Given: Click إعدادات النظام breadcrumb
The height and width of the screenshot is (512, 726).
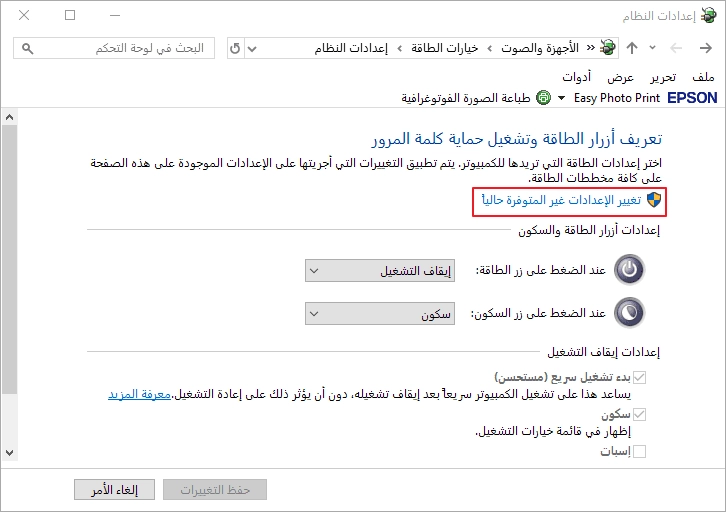Looking at the screenshot, I should click(351, 48).
